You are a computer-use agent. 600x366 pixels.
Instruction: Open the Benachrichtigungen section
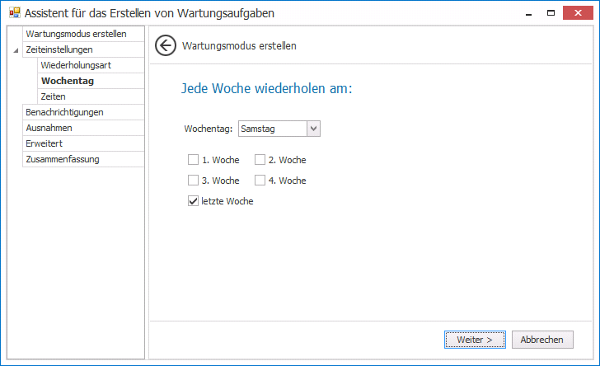pyautogui.click(x=83, y=112)
